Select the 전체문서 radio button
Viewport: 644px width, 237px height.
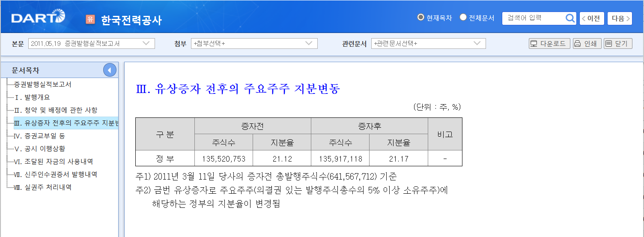click(463, 18)
